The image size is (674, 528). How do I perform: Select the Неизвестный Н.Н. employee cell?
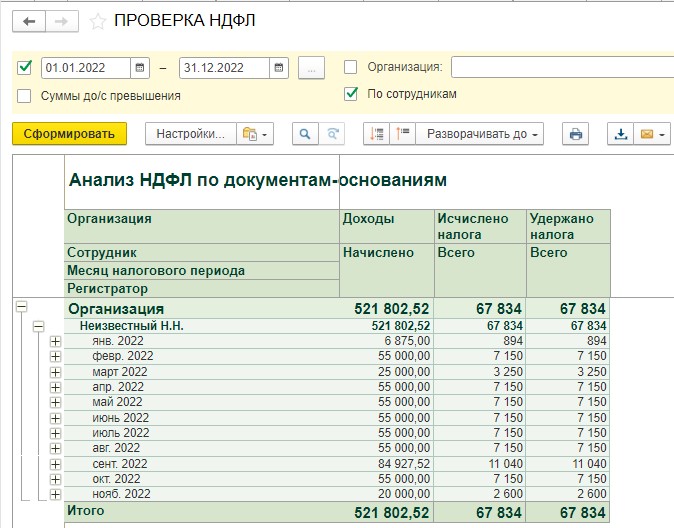pyautogui.click(x=202, y=326)
